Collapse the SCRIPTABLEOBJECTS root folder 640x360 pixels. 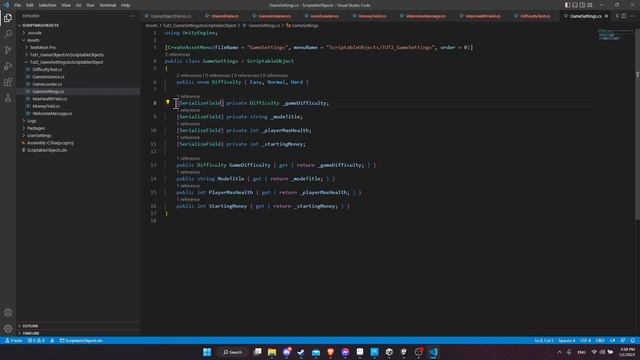point(40,25)
